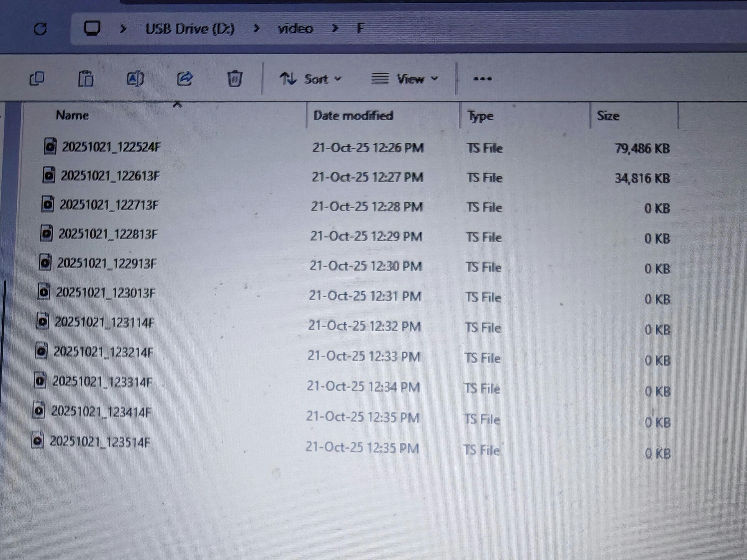Screen dimensions: 747x560
Task: Click the Share toolbar icon
Action: (x=185, y=79)
